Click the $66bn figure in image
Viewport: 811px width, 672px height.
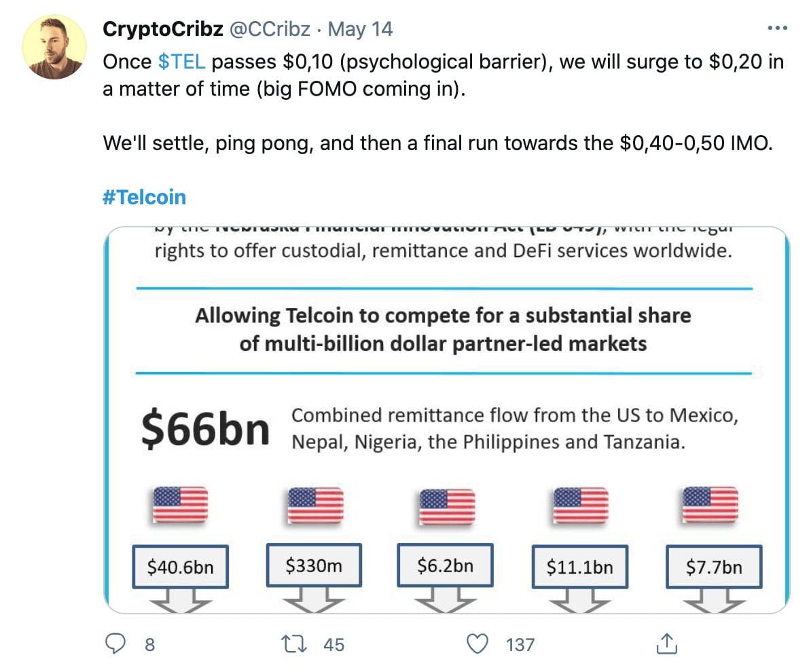[x=205, y=428]
